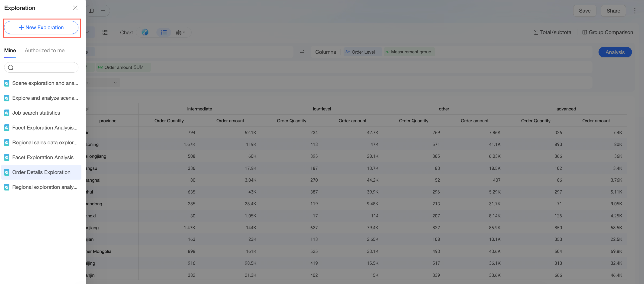Swap rows and columns icon
This screenshot has width=644, height=284.
(302, 52)
